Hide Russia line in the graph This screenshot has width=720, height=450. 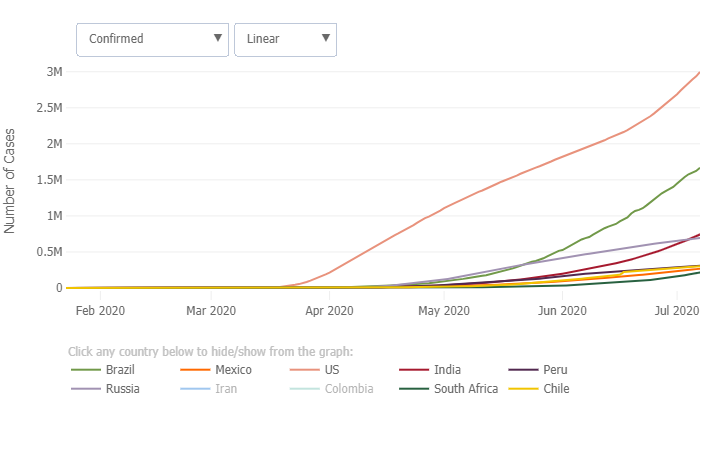122,388
